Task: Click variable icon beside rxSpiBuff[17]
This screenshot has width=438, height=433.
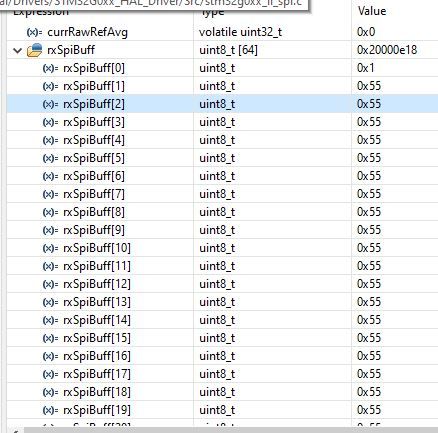Action: tap(50, 374)
